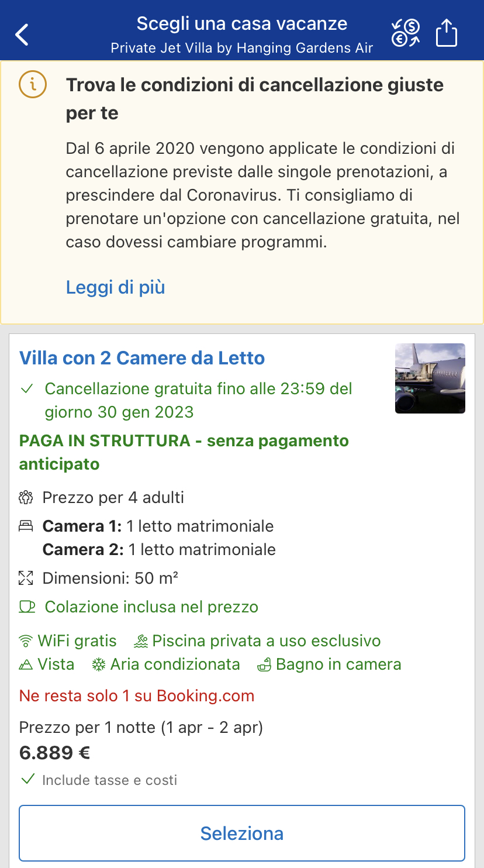Click the WiFi gratis icon
The image size is (484, 868).
tap(26, 641)
